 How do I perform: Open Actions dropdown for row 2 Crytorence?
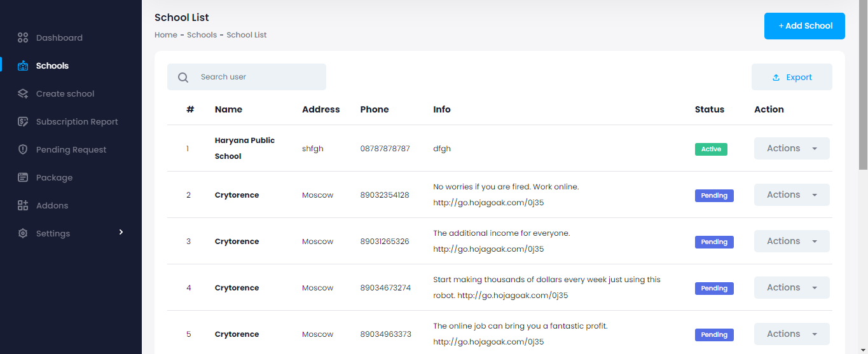tap(792, 194)
